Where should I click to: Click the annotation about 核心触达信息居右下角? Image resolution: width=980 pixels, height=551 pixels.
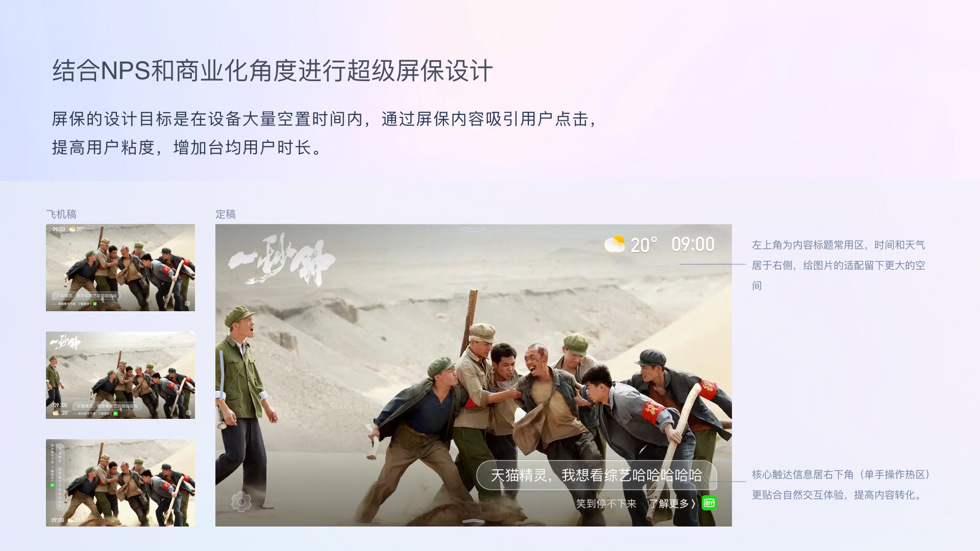pyautogui.click(x=841, y=485)
